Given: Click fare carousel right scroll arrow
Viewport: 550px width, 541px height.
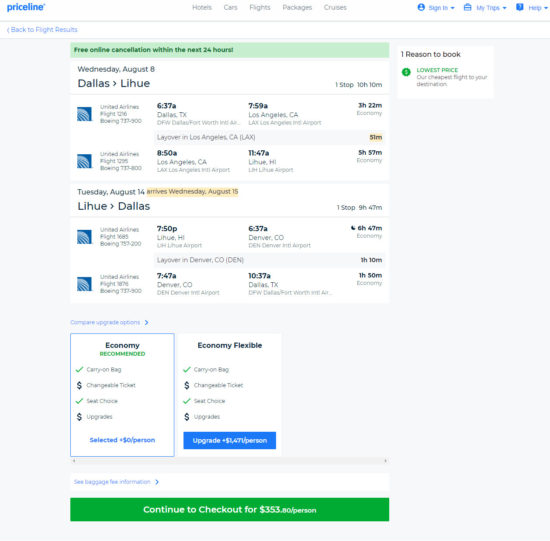Looking at the screenshot, I should tap(385, 461).
